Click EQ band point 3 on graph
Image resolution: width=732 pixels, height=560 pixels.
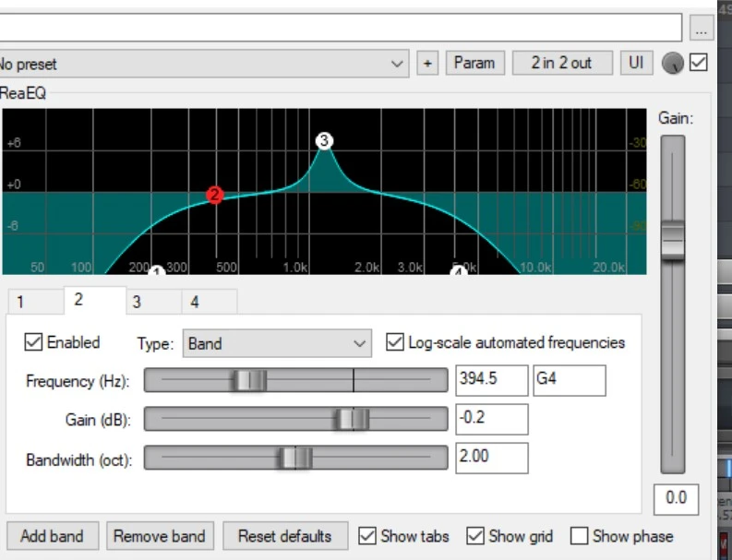tap(323, 140)
